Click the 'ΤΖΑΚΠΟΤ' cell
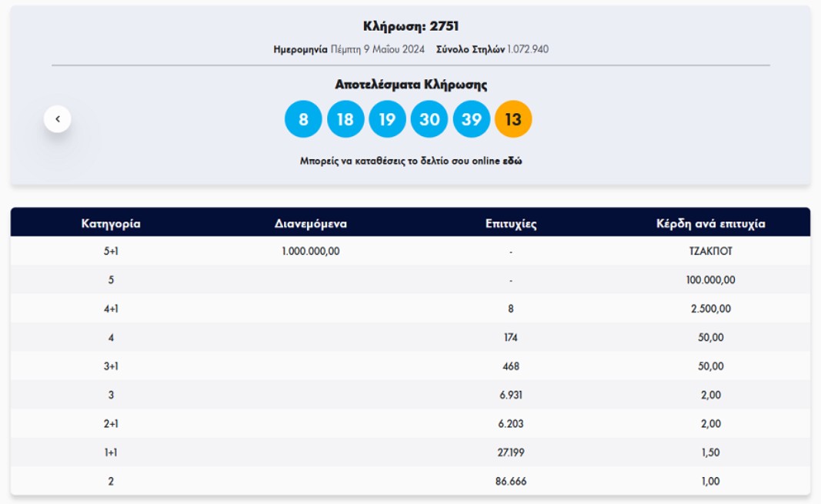This screenshot has width=821, height=504. pos(710,251)
